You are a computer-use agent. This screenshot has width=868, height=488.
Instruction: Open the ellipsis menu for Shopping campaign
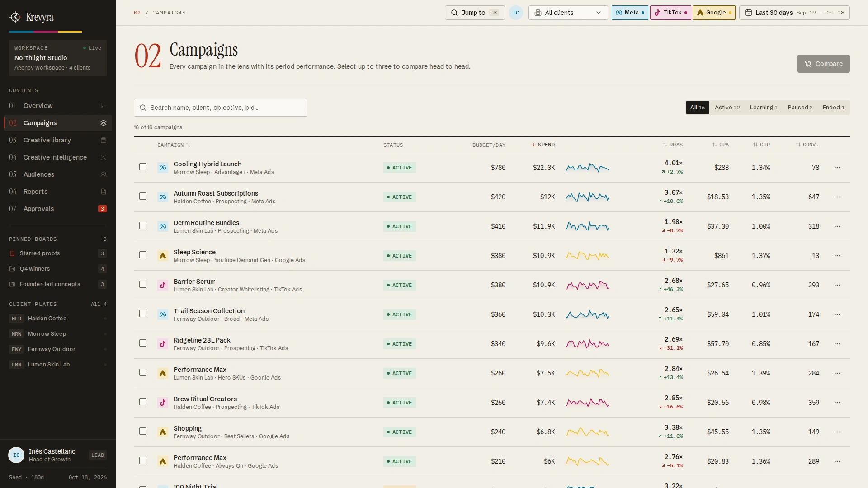pos(837,432)
